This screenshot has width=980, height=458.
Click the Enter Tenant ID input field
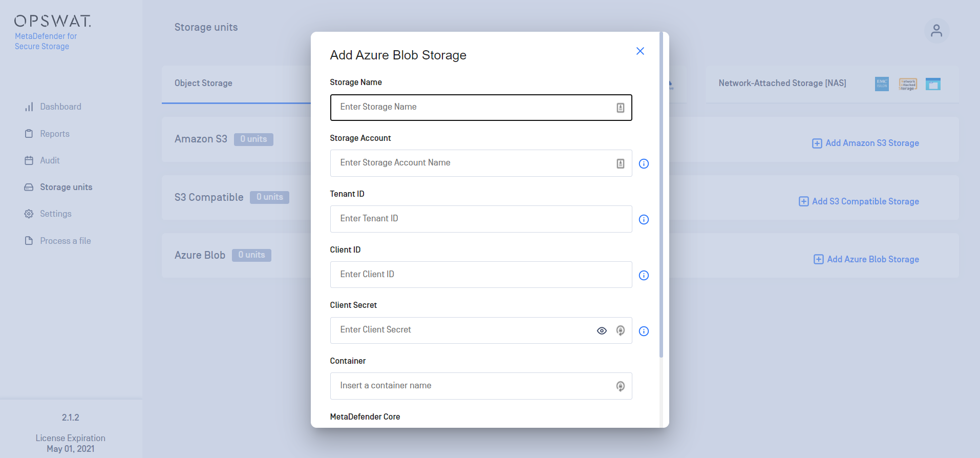pyautogui.click(x=480, y=219)
